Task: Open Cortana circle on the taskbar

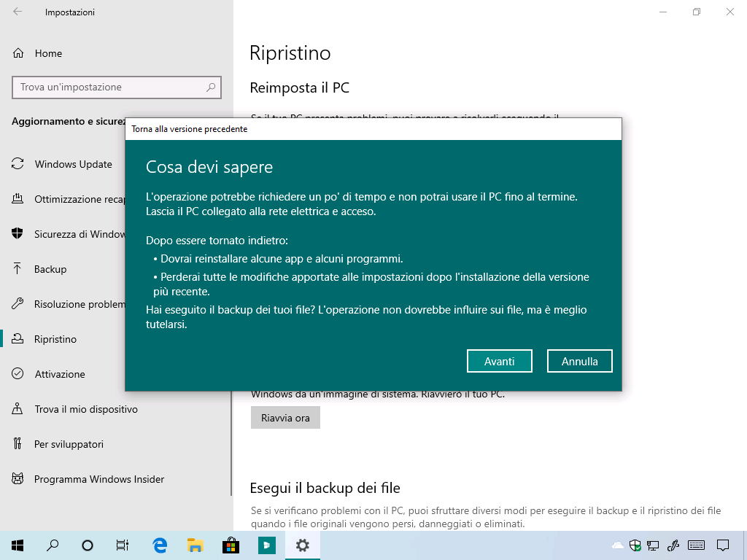Action: coord(88,545)
